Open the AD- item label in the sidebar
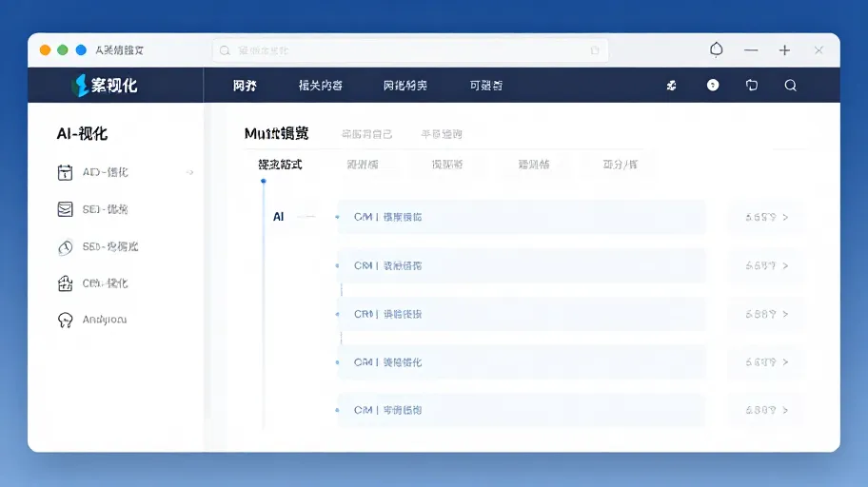868x487 pixels. (x=106, y=172)
